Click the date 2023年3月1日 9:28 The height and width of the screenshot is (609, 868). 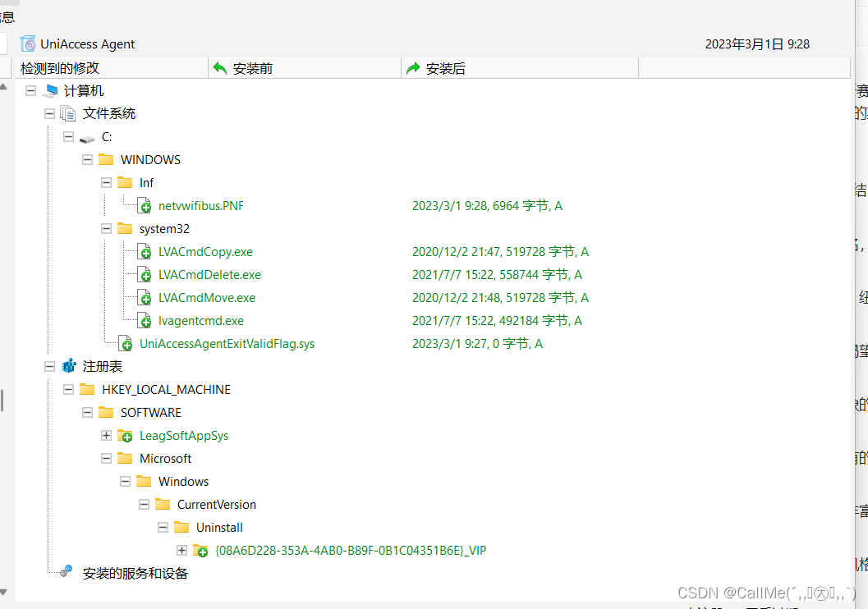(757, 43)
